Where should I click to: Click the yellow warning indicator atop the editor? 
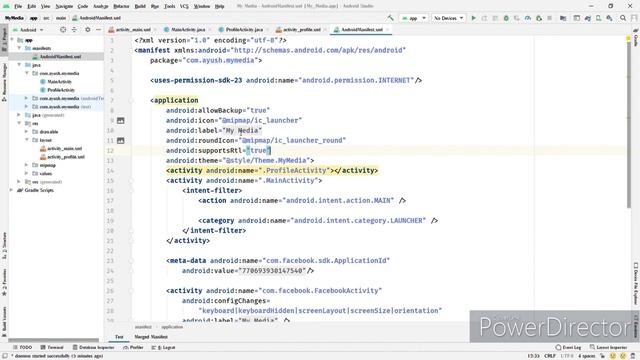(x=629, y=38)
